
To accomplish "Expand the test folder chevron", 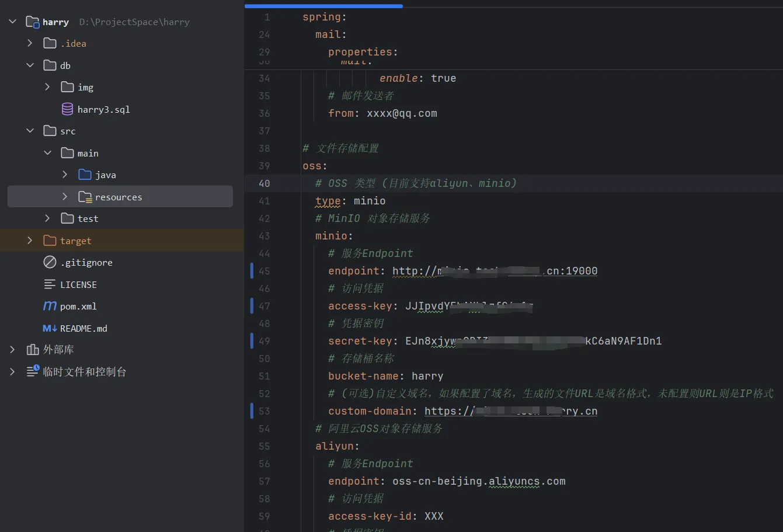I will coord(47,218).
